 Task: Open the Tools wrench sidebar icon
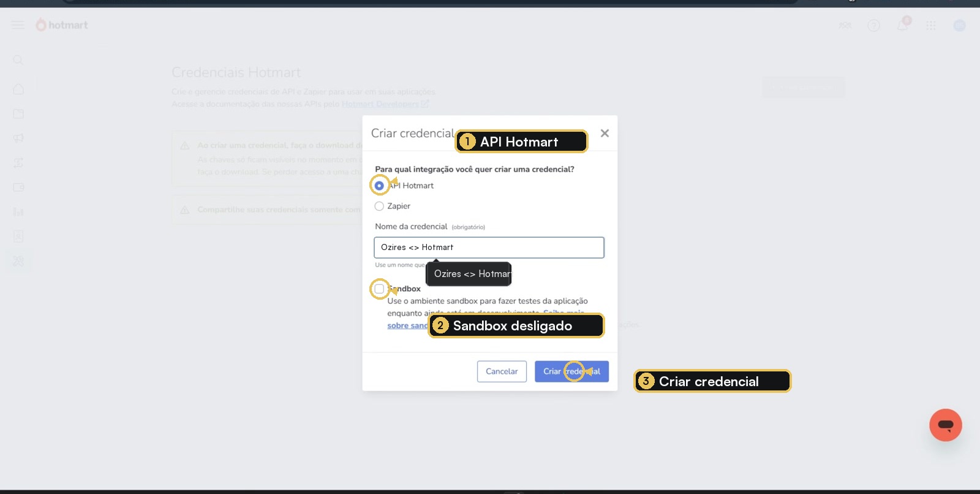(x=18, y=261)
